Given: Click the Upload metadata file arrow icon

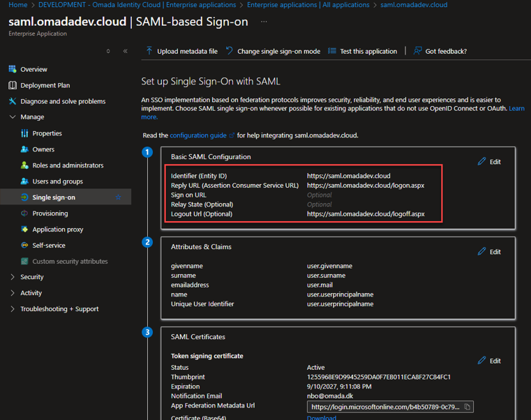Looking at the screenshot, I should click(x=149, y=51).
